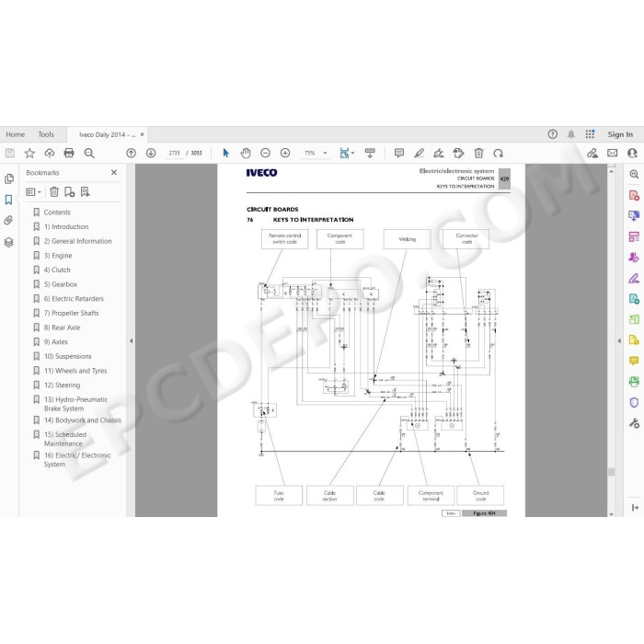The height and width of the screenshot is (644, 644).
Task: Upload file to cloud icon
Action: point(50,154)
